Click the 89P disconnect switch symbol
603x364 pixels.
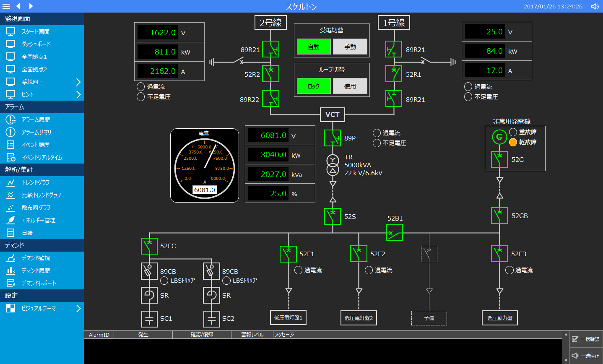pos(333,138)
